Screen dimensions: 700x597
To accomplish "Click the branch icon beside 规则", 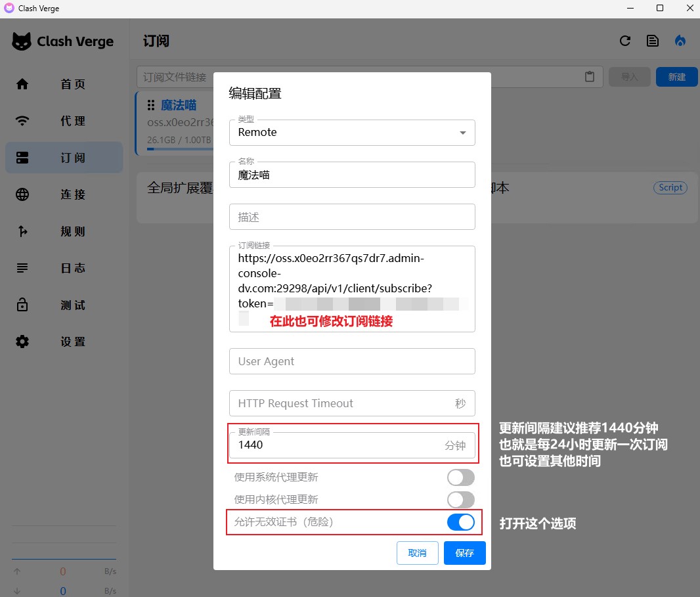I will 22,231.
